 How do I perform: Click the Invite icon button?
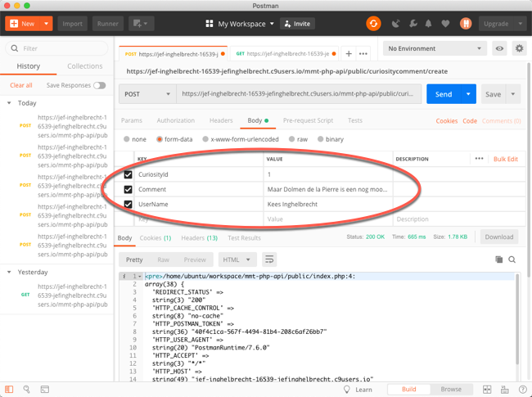pos(297,24)
